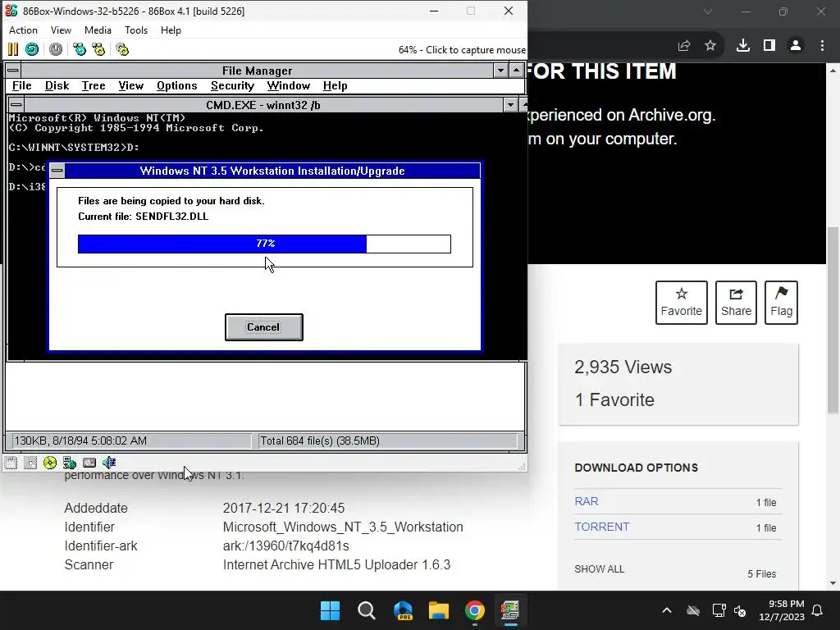Screen dimensions: 840x630
Task: Open File Manager's Tree menu
Action: point(94,86)
